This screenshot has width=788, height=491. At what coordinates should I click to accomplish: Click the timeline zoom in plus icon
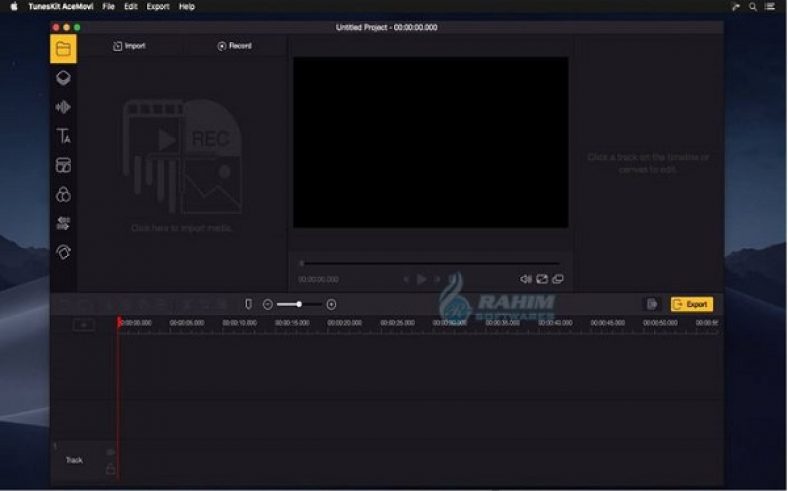coord(331,305)
